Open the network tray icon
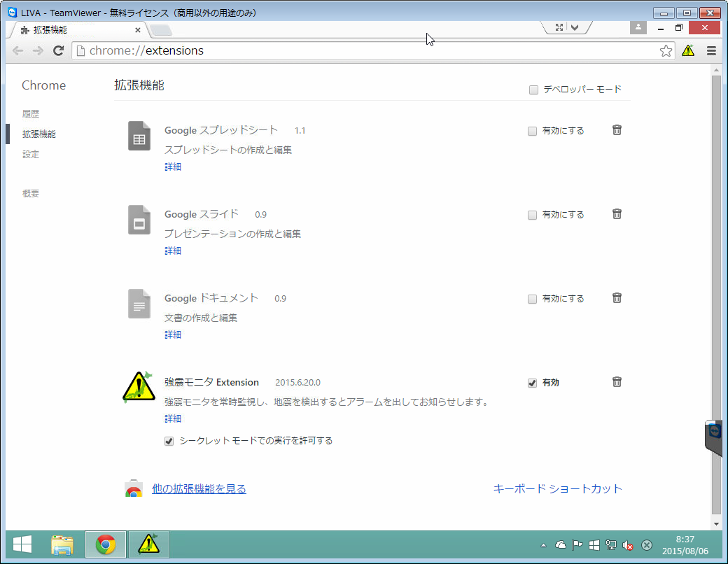This screenshot has height=564, width=728. click(611, 545)
